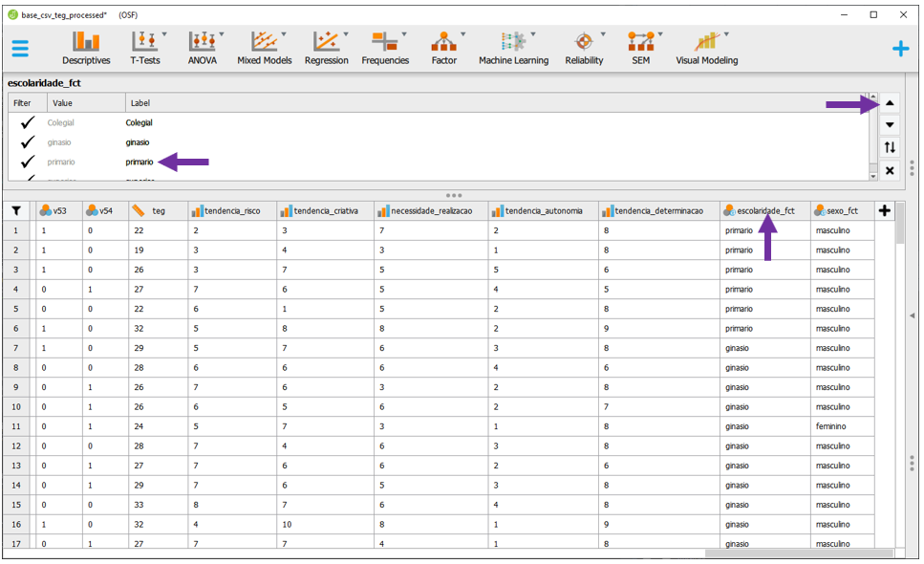Open the ANOVA analysis menu
The width and height of the screenshot is (924, 564).
coord(202,48)
